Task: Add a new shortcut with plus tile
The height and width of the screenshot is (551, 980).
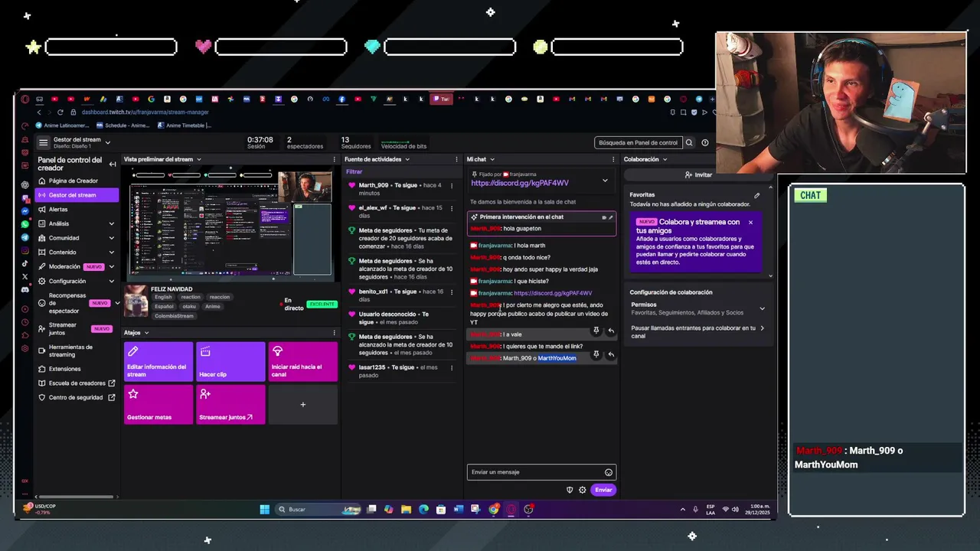Action: (x=303, y=404)
